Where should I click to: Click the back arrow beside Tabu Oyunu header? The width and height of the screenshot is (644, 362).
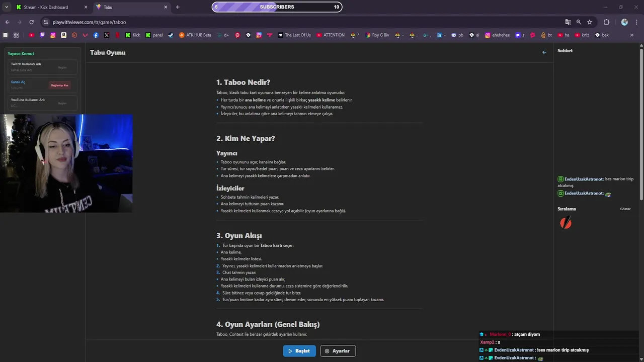coord(544,52)
